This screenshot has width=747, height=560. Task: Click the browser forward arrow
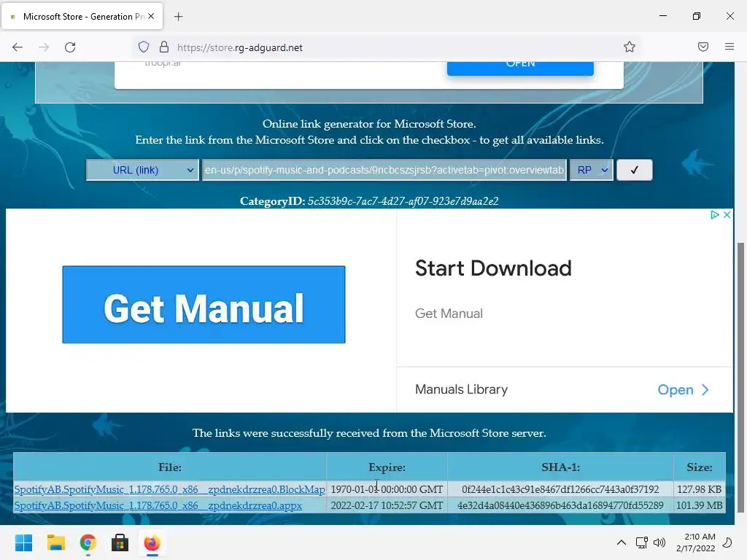click(44, 47)
